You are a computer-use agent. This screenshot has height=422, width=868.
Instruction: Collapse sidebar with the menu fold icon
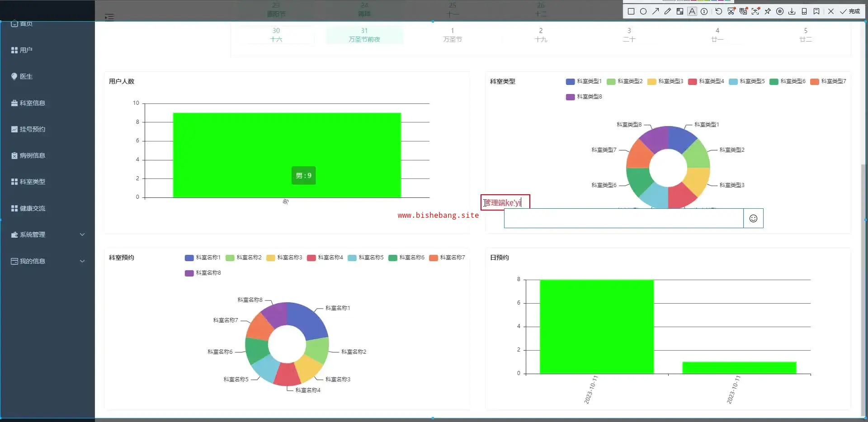[109, 18]
